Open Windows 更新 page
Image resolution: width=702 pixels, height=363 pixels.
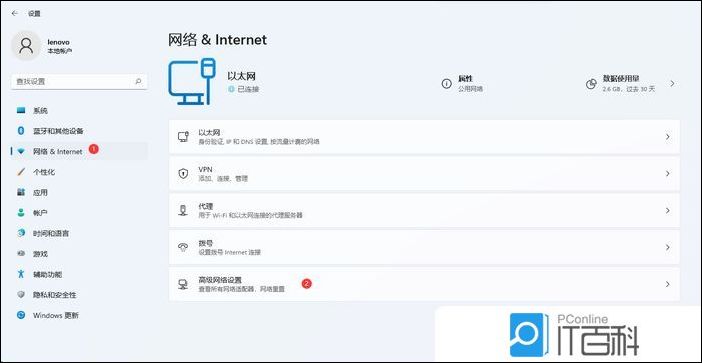[79, 316]
